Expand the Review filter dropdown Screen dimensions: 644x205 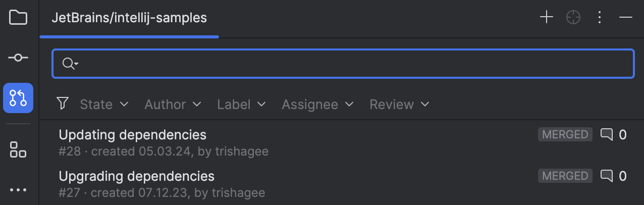(399, 105)
